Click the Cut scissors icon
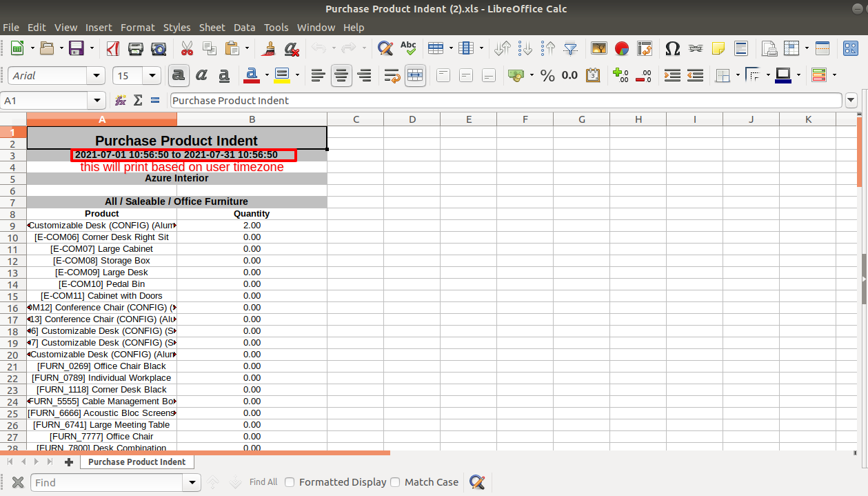The image size is (868, 496). tap(187, 48)
